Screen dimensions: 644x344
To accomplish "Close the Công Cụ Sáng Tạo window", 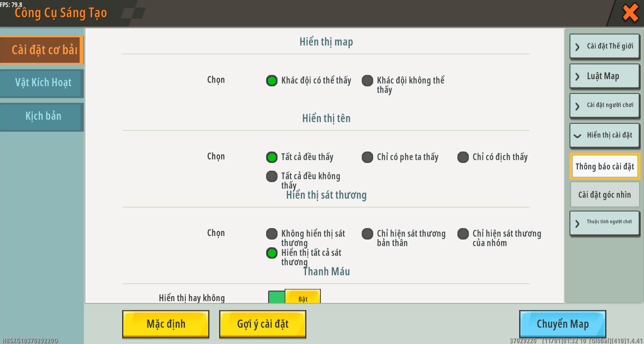I will pyautogui.click(x=630, y=13).
